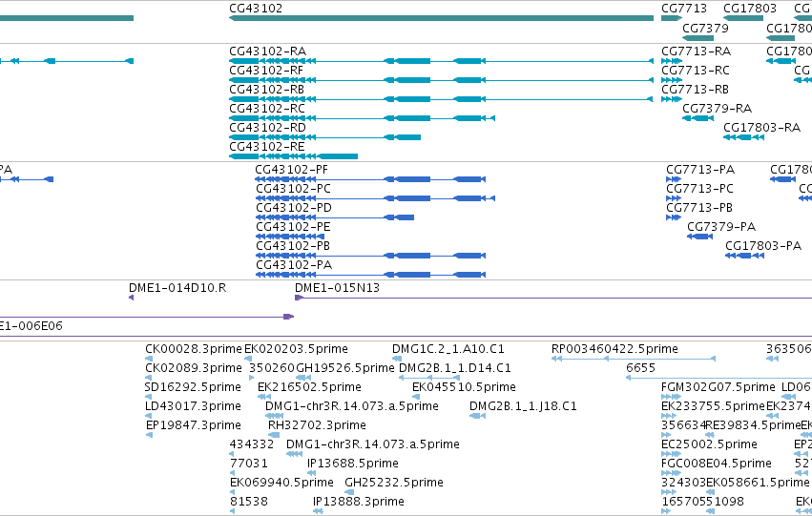Select the 77031 feature label
Screen dimensions: 812x516
[249, 464]
